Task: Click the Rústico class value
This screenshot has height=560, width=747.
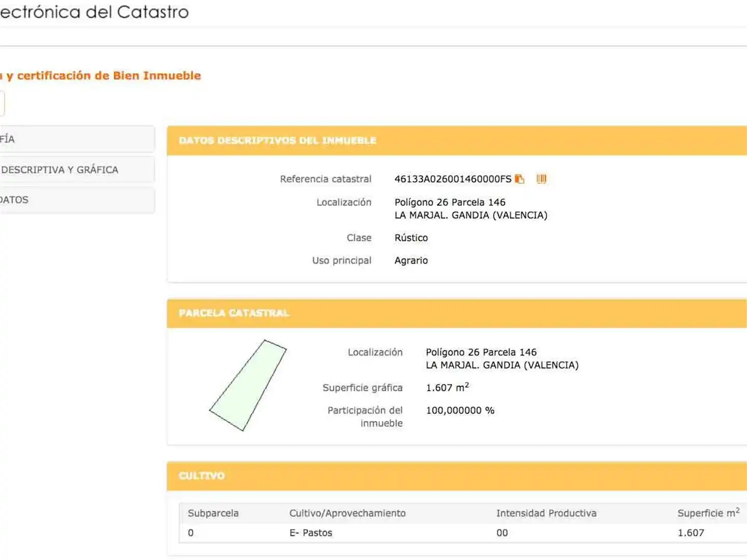Action: pos(411,238)
